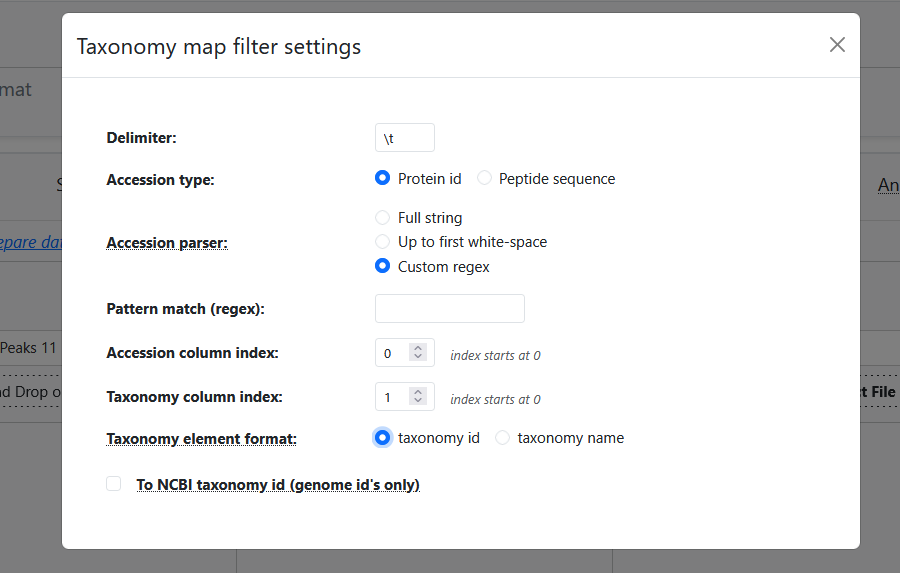
Task: Decrease the Accession column index value
Action: tap(418, 358)
